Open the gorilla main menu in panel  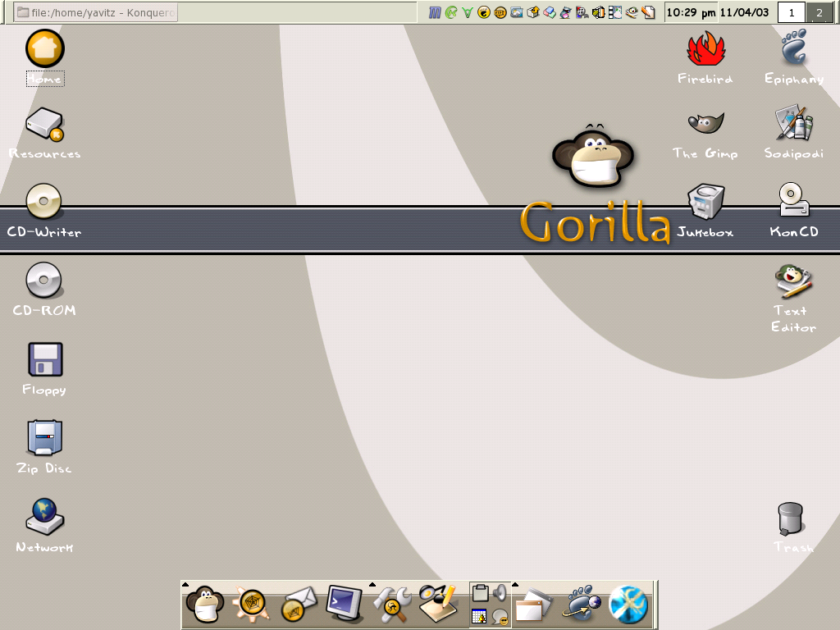pos(204,605)
